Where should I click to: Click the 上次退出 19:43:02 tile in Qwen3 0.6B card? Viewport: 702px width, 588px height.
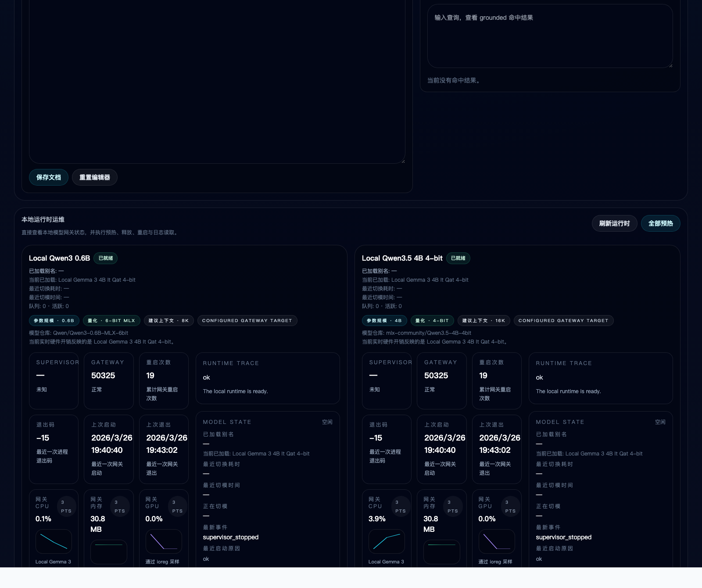164,449
